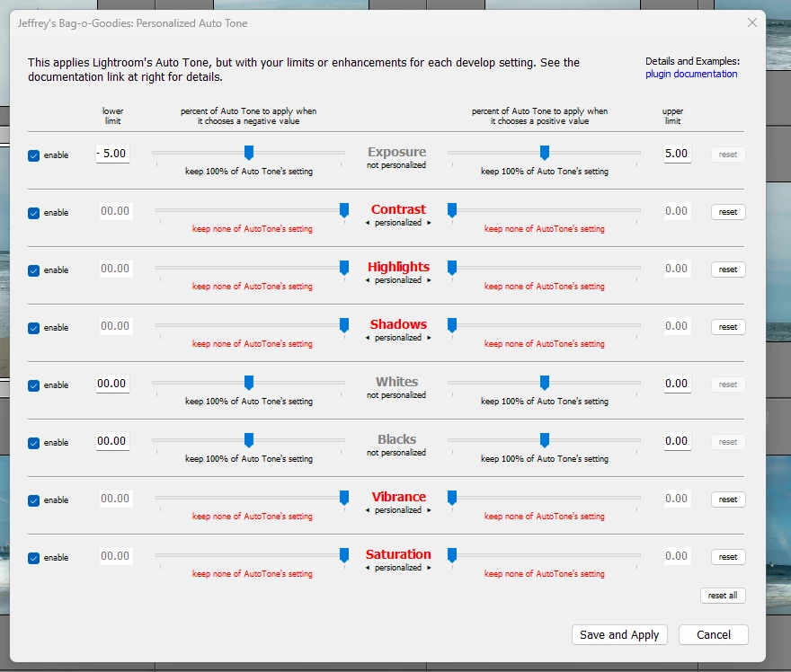Click Vibrance positive-value slider handle

coord(452,498)
